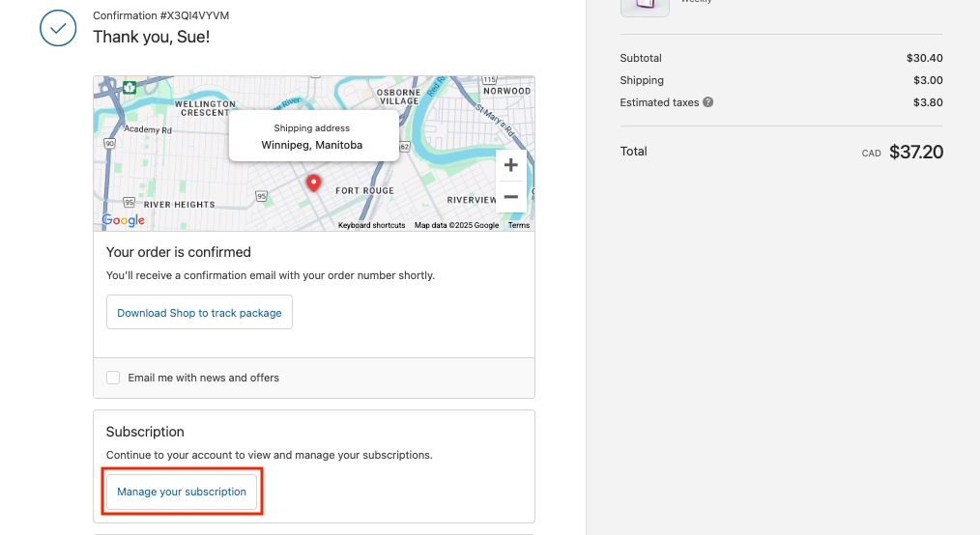The height and width of the screenshot is (535, 980).
Task: Click the green hospital marker on map
Action: tap(130, 88)
